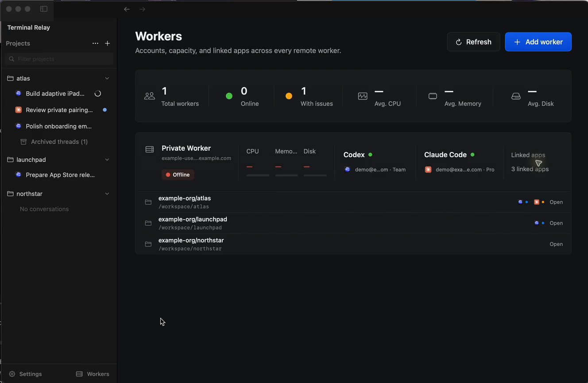The width and height of the screenshot is (588, 383).
Task: Click the Claude icon in atlas repository row
Action: click(537, 202)
